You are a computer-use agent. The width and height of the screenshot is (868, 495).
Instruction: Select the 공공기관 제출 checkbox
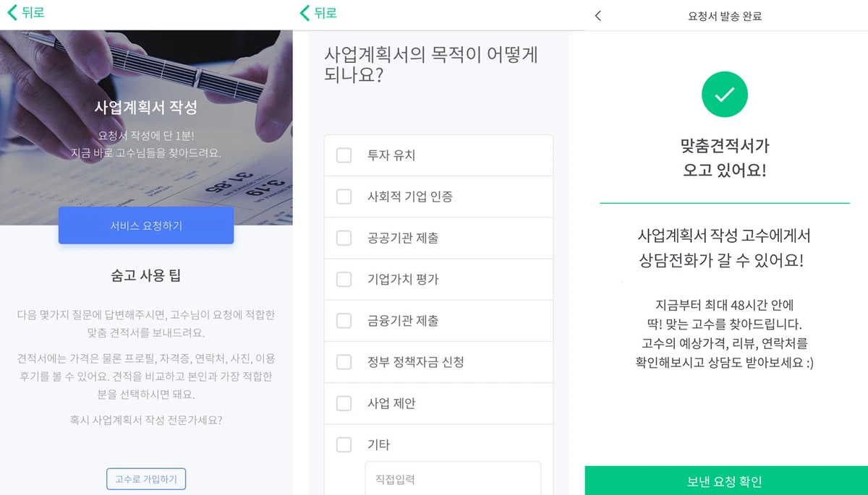[344, 238]
